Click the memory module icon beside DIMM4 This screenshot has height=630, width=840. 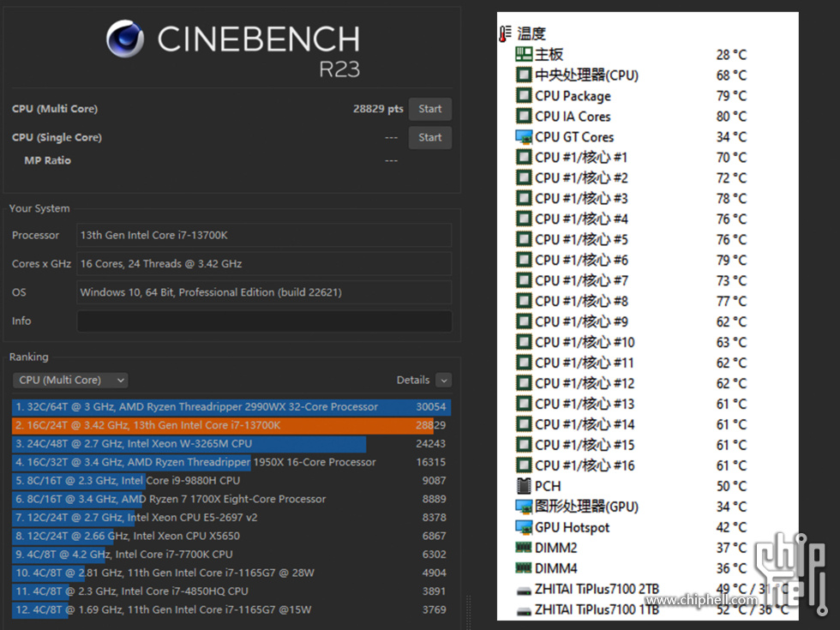[x=524, y=567]
